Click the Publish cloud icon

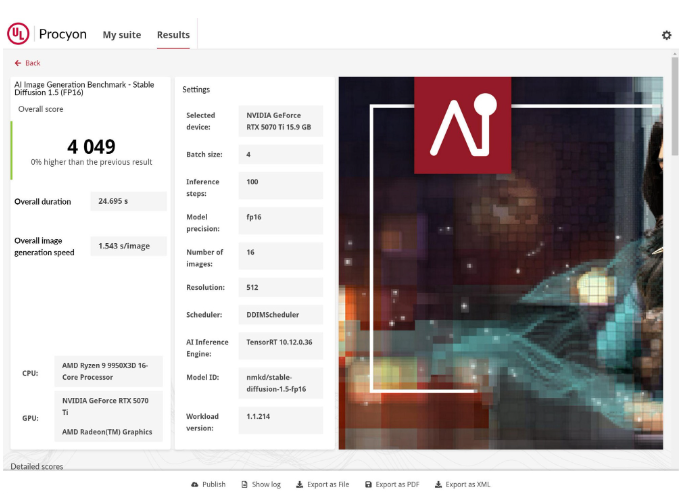coord(195,484)
